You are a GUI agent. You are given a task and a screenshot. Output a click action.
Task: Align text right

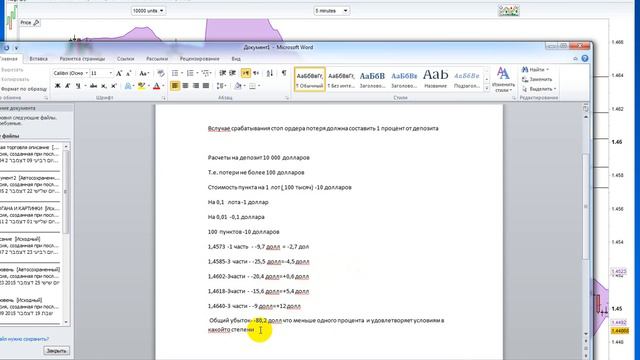coord(196,86)
